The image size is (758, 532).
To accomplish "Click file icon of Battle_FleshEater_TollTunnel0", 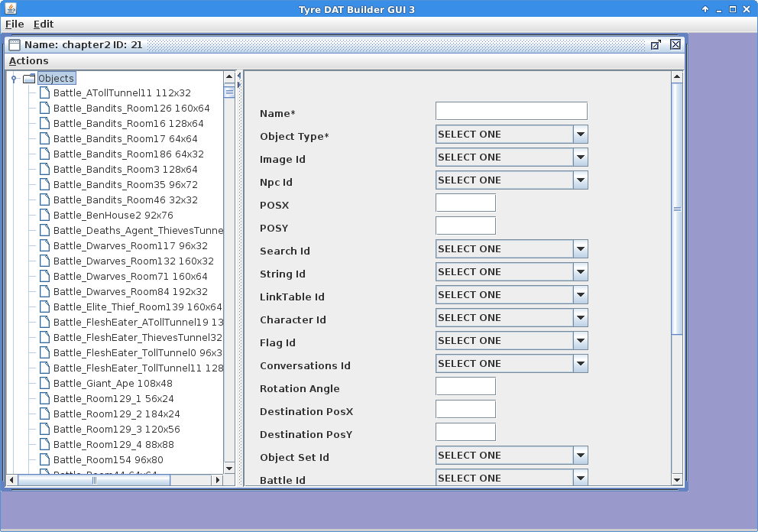I will (x=44, y=352).
